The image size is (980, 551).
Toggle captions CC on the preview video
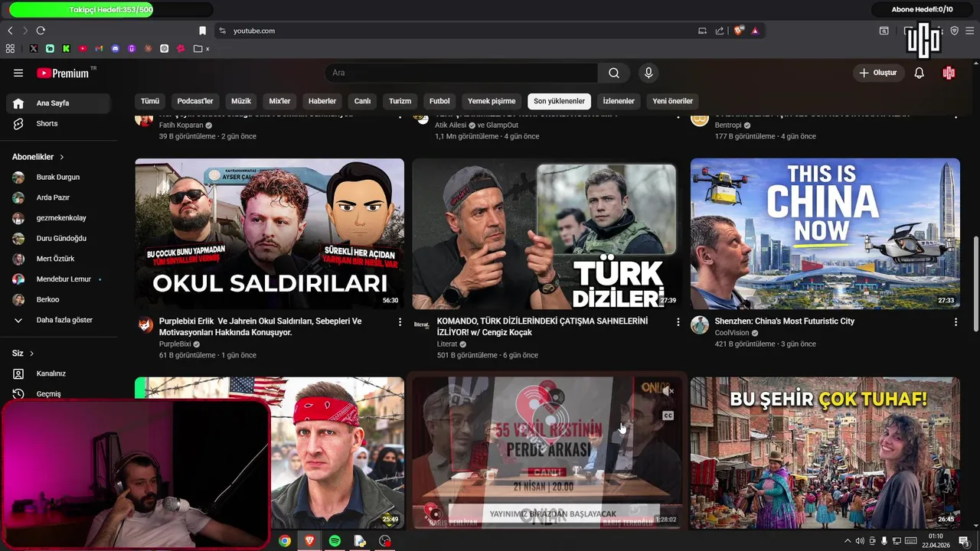click(668, 416)
